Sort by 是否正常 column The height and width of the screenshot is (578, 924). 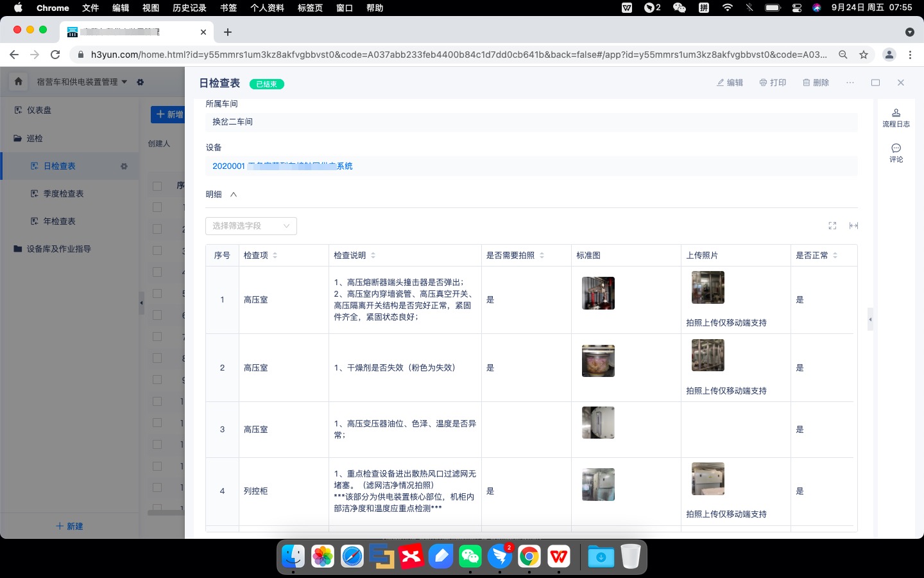click(835, 256)
